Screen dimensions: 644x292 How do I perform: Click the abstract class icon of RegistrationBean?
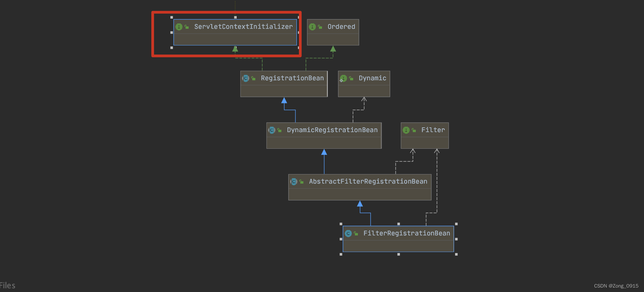coord(246,78)
